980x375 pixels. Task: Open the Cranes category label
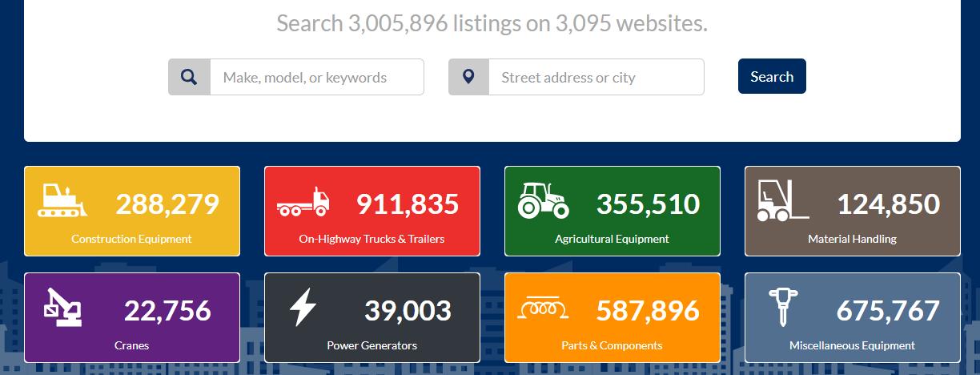(131, 345)
